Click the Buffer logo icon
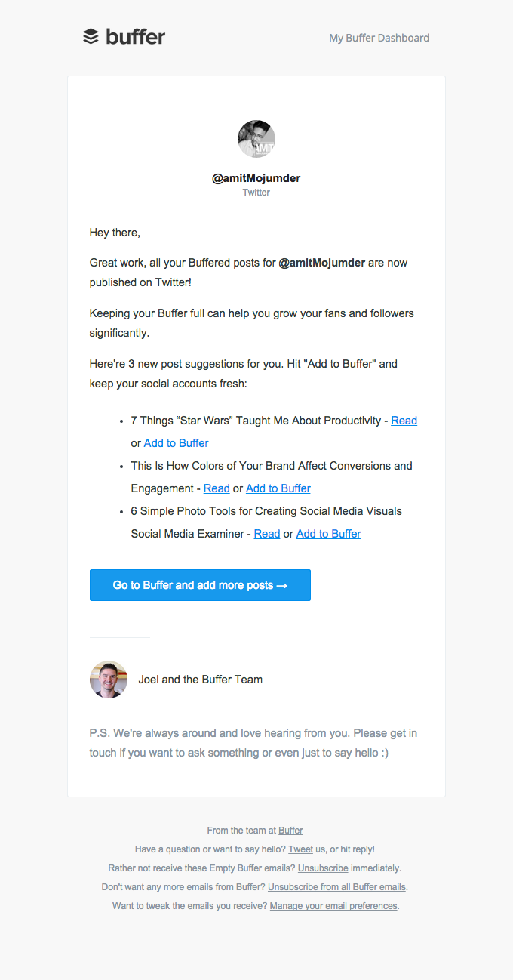Image resolution: width=513 pixels, height=980 pixels. coord(90,35)
